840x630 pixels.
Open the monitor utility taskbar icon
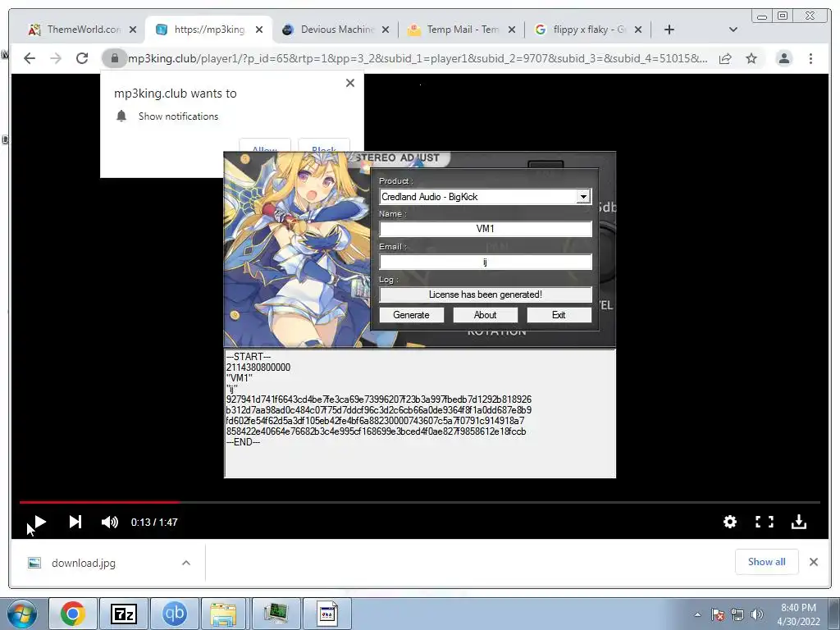coord(276,614)
